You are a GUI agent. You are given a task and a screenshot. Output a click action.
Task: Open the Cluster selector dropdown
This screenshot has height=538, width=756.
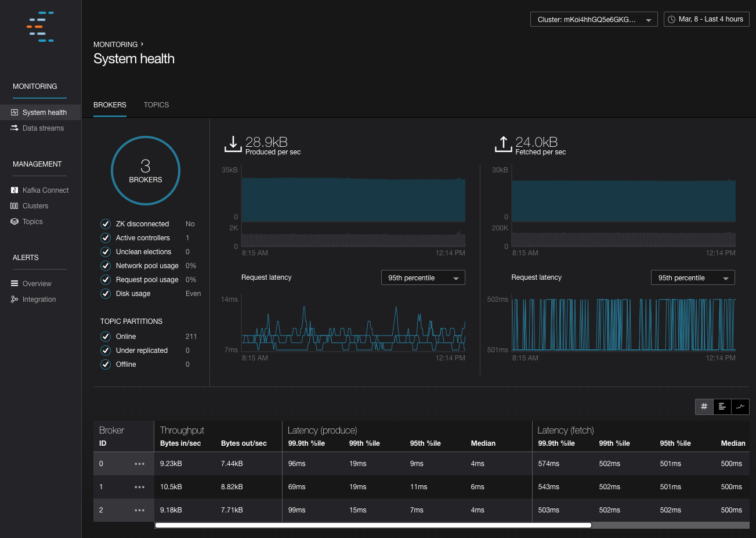594,19
